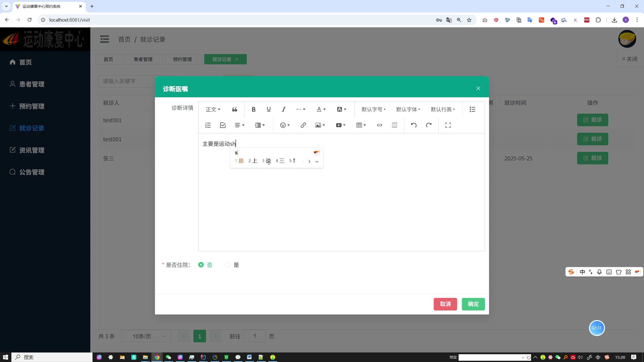Viewport: 644px width, 362px height.
Task: Click the 确定 button
Action: pos(473,304)
